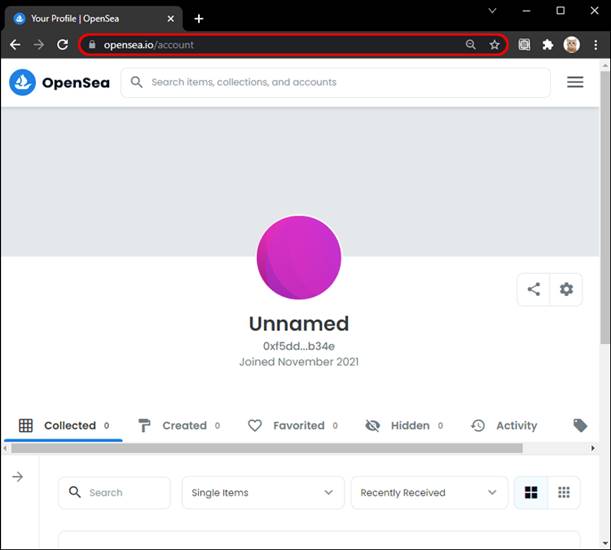Bookmark this page with star icon
The width and height of the screenshot is (611, 550).
tap(494, 45)
